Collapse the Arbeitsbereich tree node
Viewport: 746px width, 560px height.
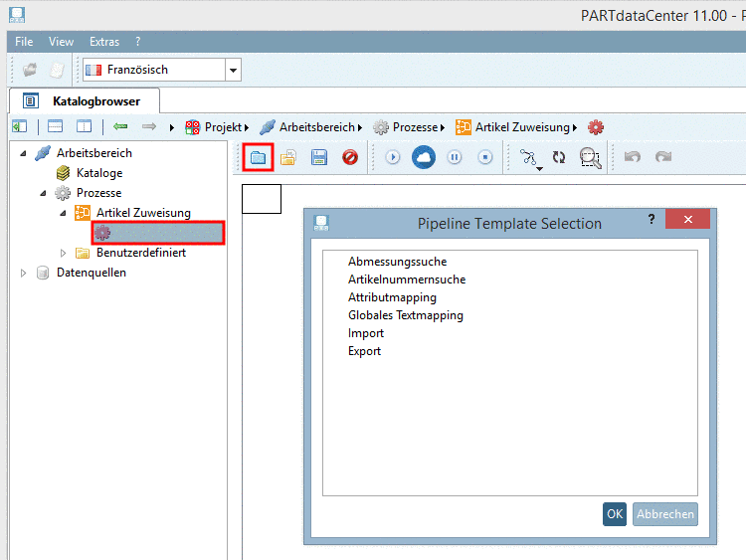coord(23,153)
